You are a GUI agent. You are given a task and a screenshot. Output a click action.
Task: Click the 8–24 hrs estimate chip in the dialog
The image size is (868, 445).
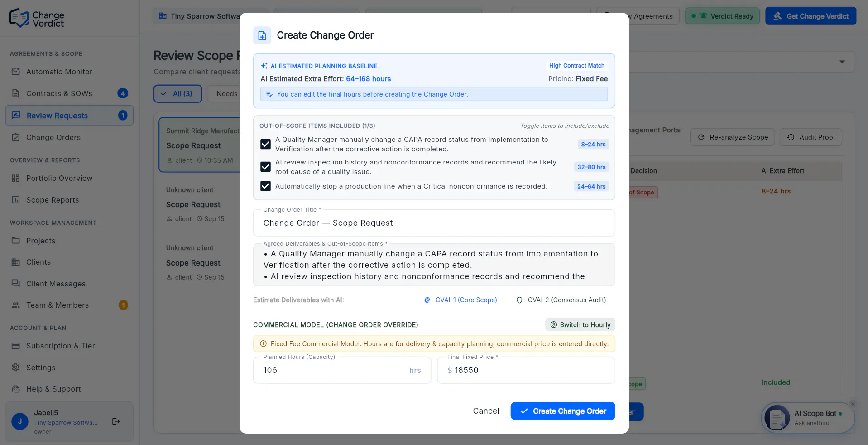pyautogui.click(x=593, y=145)
